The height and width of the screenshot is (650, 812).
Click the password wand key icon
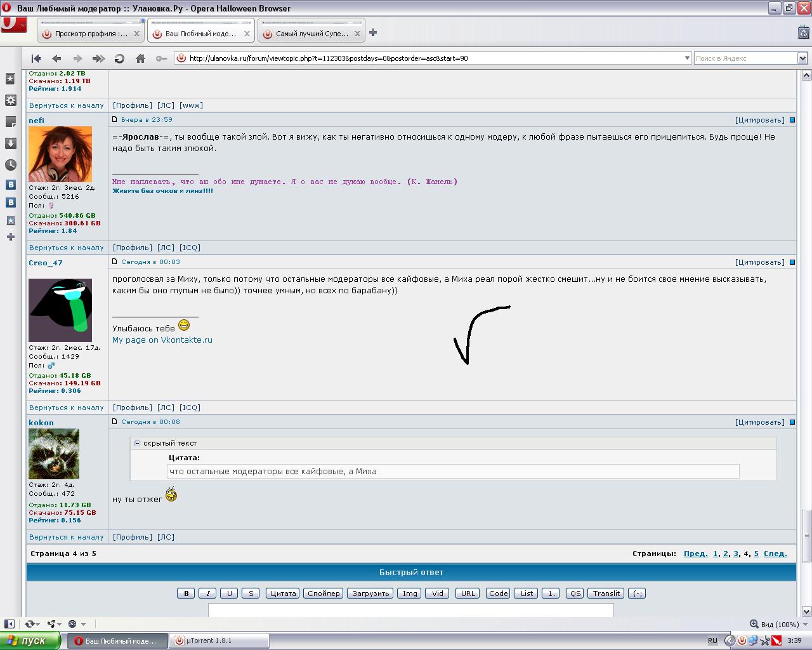(x=161, y=58)
